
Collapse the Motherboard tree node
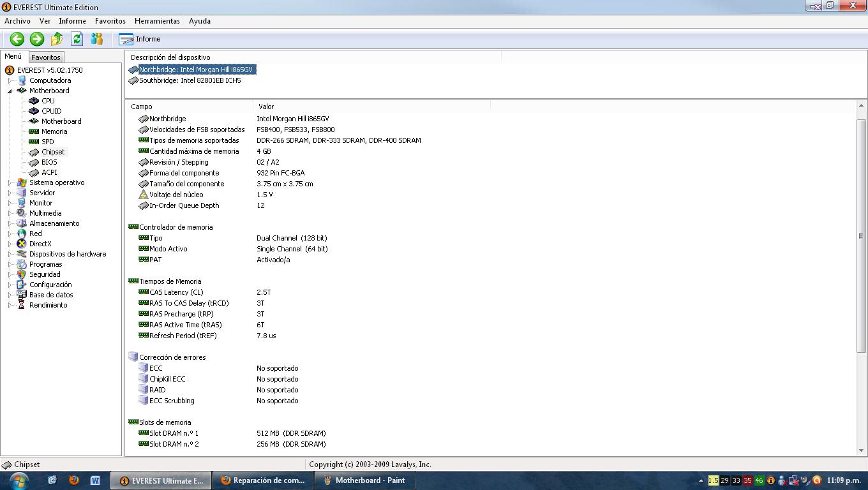10,91
